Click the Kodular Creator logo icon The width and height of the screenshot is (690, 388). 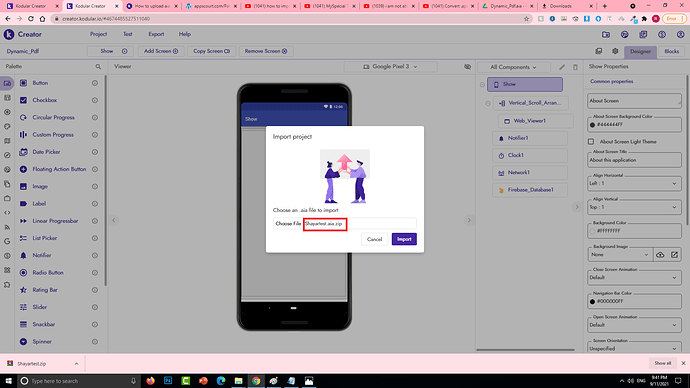click(x=9, y=34)
